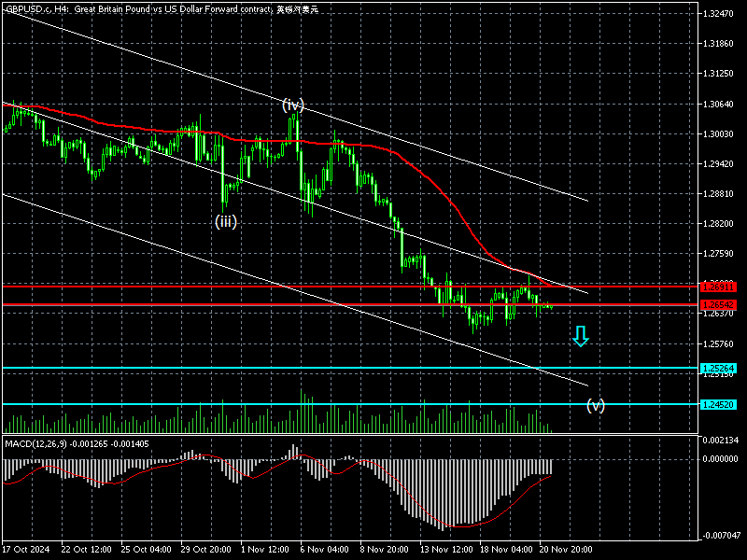The image size is (747, 560).
Task: Click the cyan down arrow object
Action: coord(581,336)
